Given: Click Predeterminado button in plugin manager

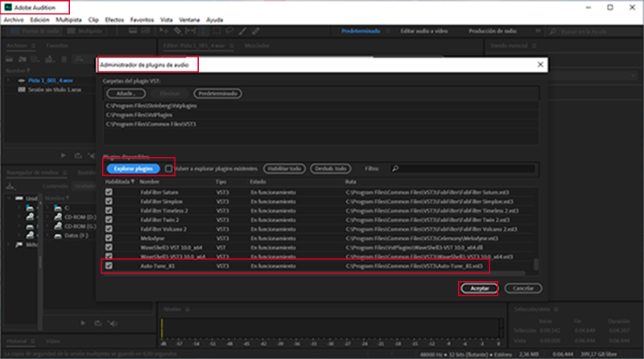Looking at the screenshot, I should (x=217, y=93).
